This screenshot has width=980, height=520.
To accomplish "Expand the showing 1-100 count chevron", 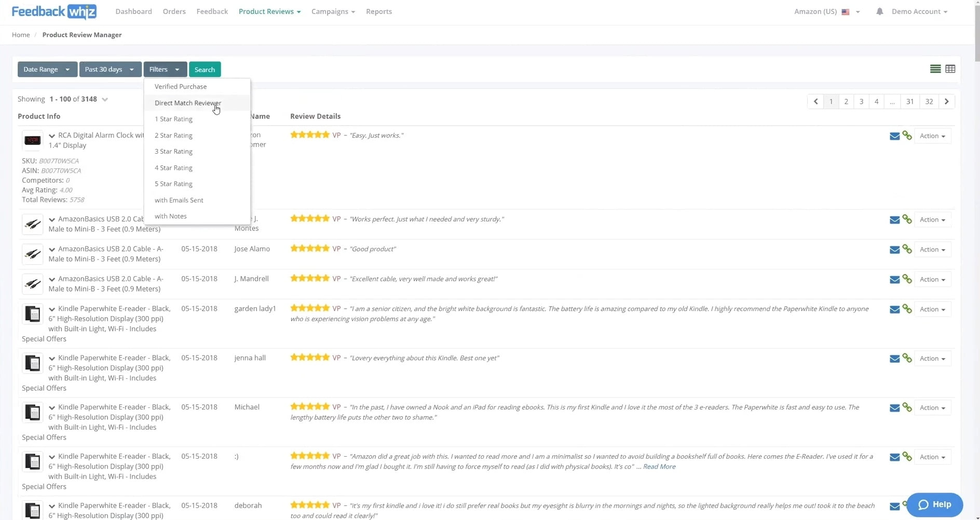I will 105,100.
